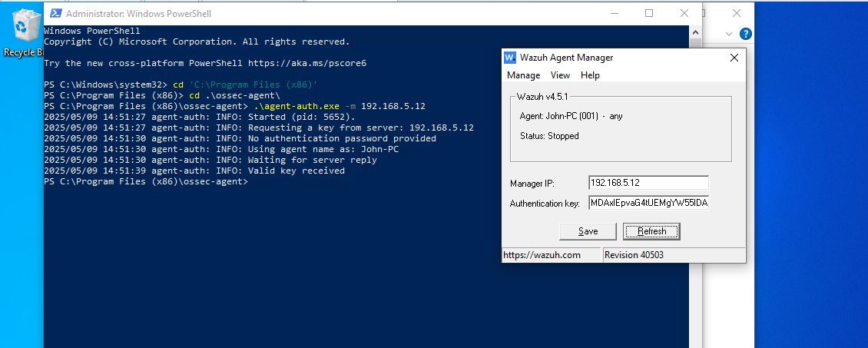868x348 pixels.
Task: Open the View menu in Wazuh Agent Manager
Action: coord(560,75)
